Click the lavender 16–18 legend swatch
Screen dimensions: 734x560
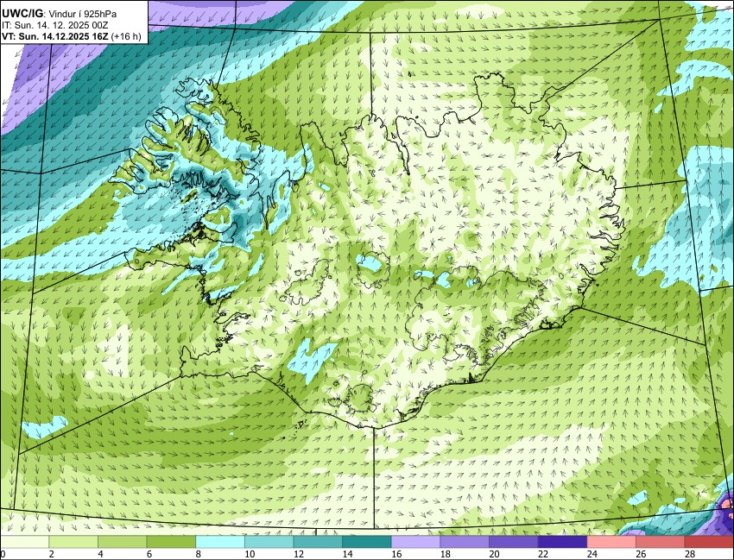coord(415,542)
